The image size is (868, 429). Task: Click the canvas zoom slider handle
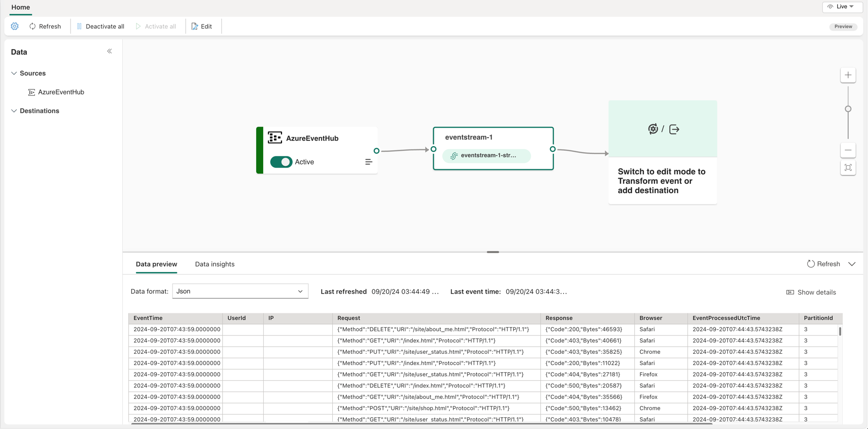coord(848,109)
